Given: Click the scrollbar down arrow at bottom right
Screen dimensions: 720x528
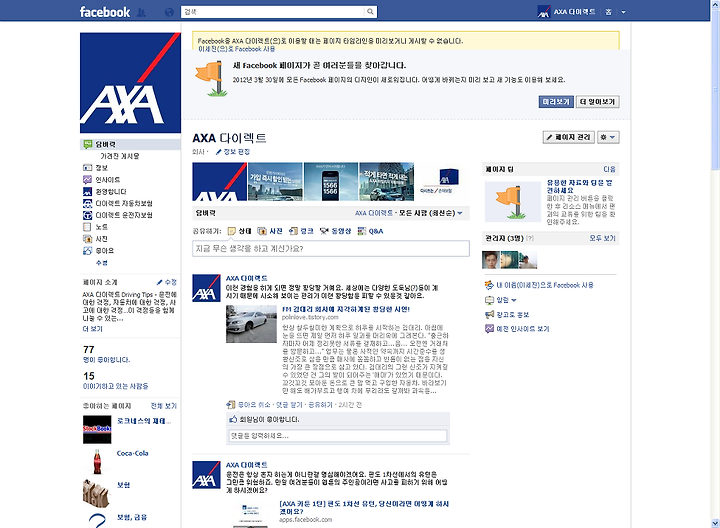Looking at the screenshot, I should point(715,523).
